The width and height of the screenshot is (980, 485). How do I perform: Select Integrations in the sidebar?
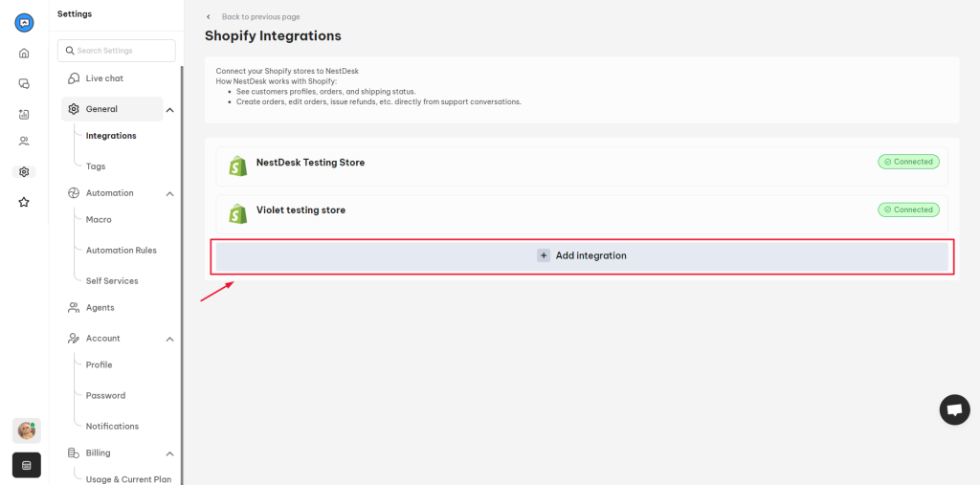tap(111, 136)
